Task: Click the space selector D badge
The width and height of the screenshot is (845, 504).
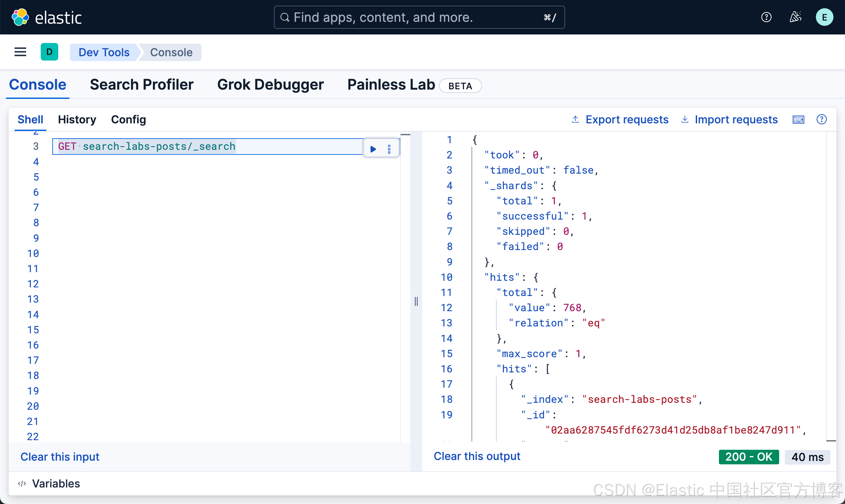Action: coord(49,52)
